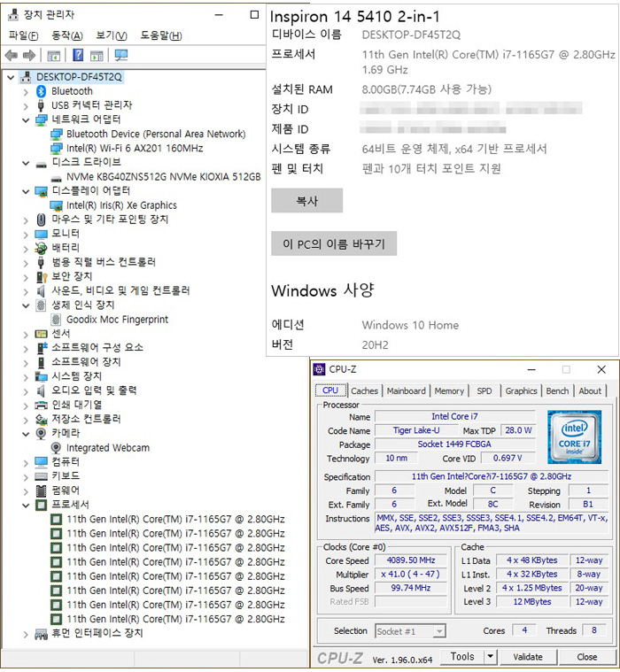Image resolution: width=620 pixels, height=672 pixels.
Task: Click the 마우스 및 기타 포인팅 장치 mouse icon
Action: (41, 220)
